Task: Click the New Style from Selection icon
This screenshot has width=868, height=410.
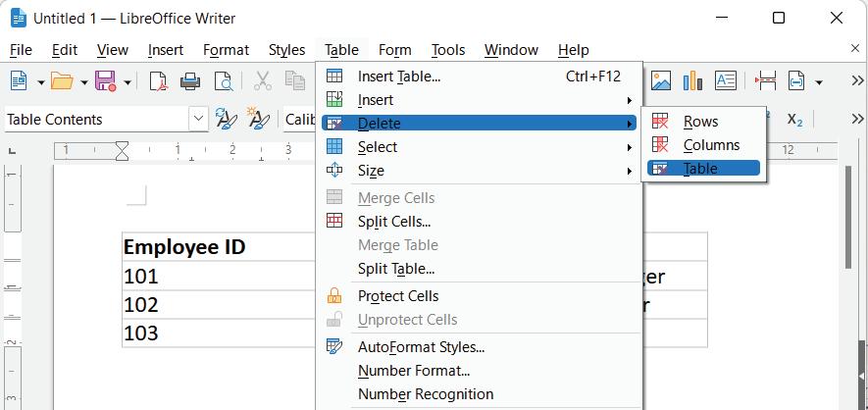Action: coord(258,120)
